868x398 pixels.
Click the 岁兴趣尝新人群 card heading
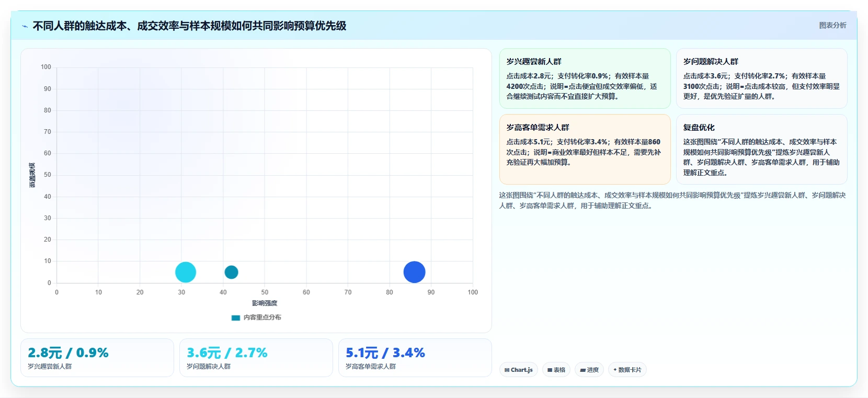pyautogui.click(x=534, y=61)
